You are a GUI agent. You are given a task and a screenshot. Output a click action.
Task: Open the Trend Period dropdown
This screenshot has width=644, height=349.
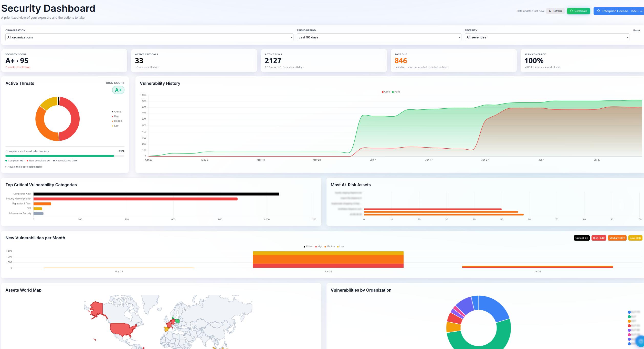tap(379, 37)
